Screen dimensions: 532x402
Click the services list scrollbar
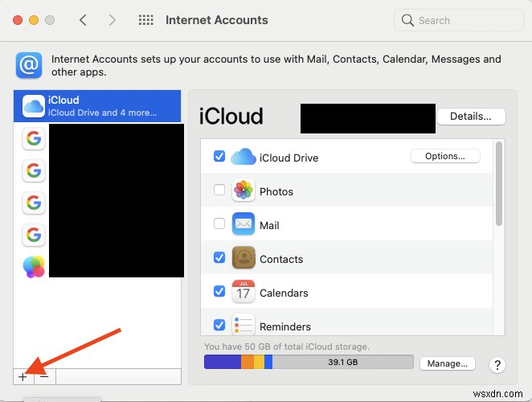pos(498,183)
